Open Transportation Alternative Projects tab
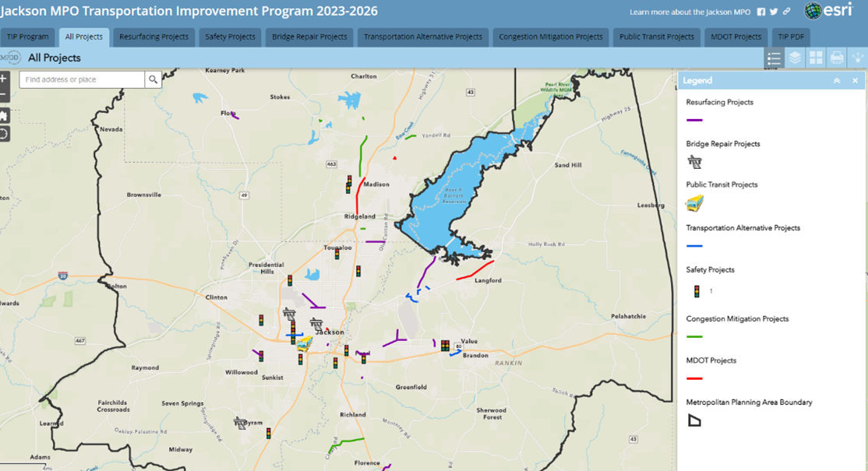Image resolution: width=868 pixels, height=471 pixels. pyautogui.click(x=423, y=37)
